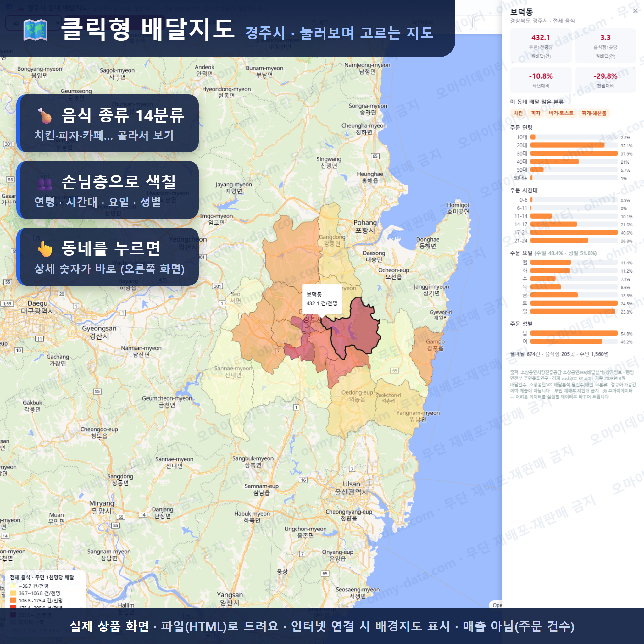644x644 pixels.
Task: Click the 3.3 음식점1곳당 stat card
Action: coord(605,46)
